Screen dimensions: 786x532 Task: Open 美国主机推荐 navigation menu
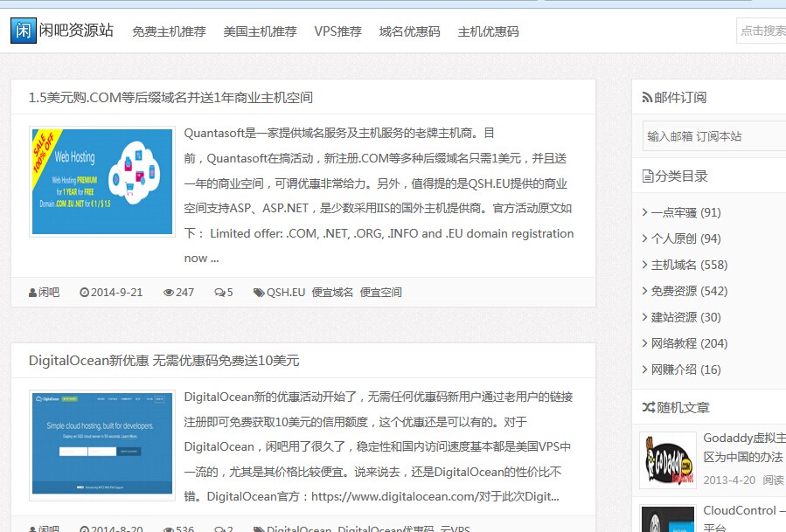pos(260,31)
